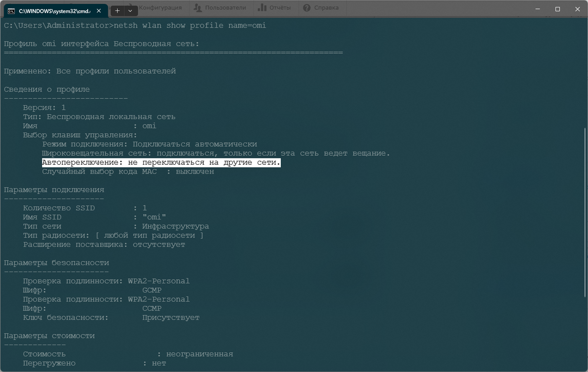The width and height of the screenshot is (588, 372).
Task: Maximize the terminal window
Action: 558,9
